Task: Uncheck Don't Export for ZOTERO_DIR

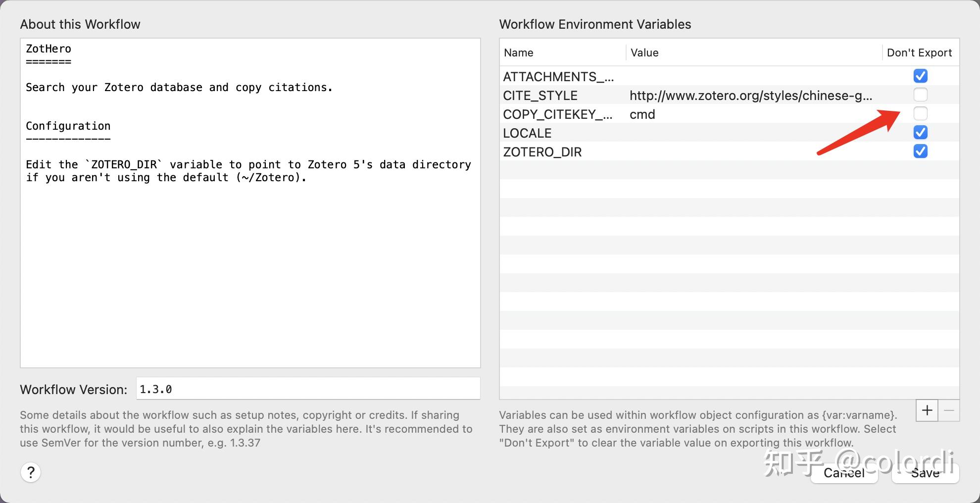Action: [920, 151]
